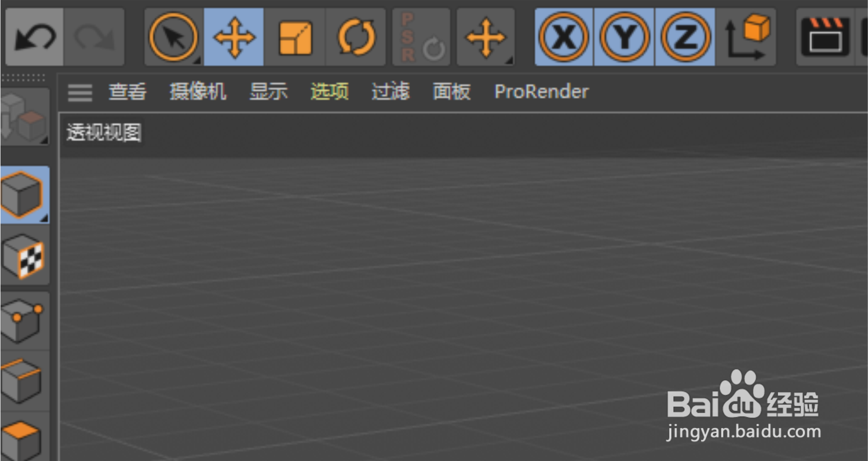The height and width of the screenshot is (461, 868).
Task: Activate the Move tool
Action: 234,37
